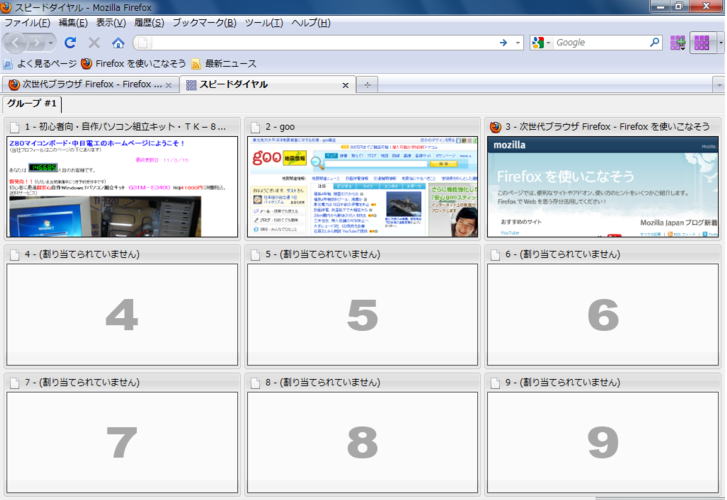The width and height of the screenshot is (727, 500).
Task: Click the '9 - (割り当てられていません)' header
Action: 563,382
